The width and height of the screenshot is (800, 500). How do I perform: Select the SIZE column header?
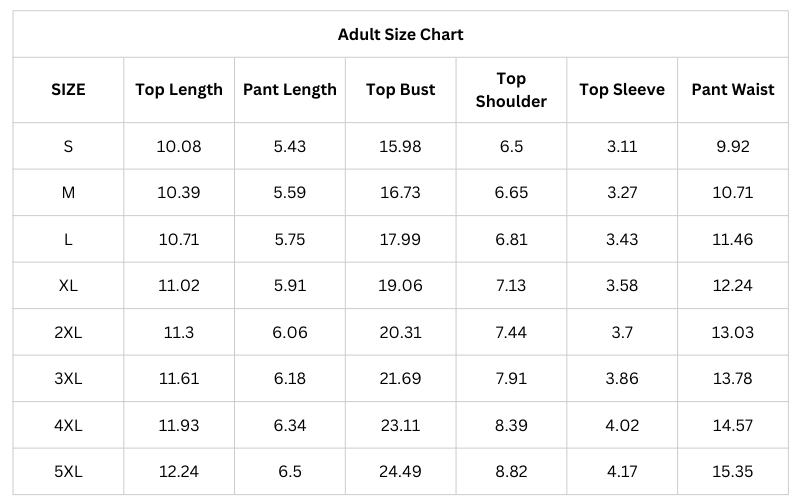(x=68, y=89)
